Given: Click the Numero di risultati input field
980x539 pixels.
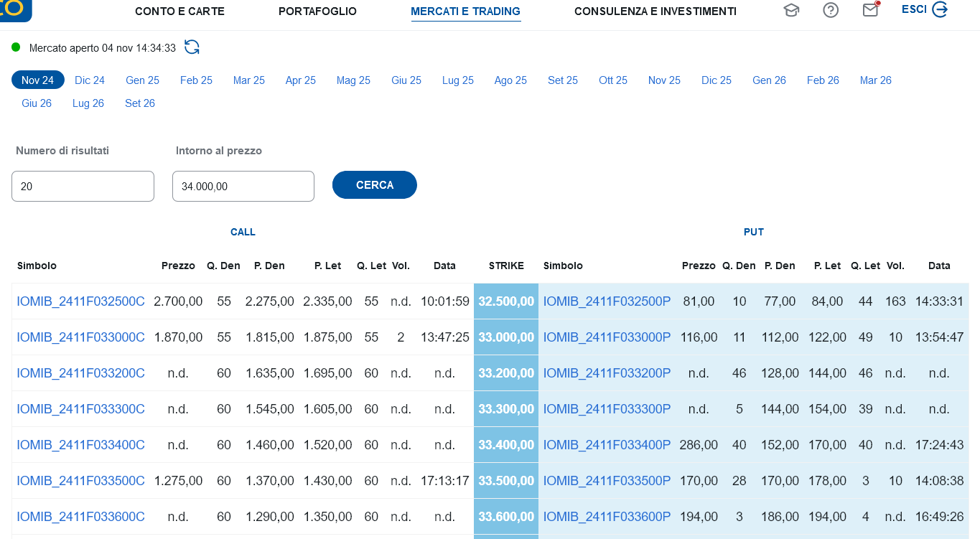Looking at the screenshot, I should (x=83, y=186).
